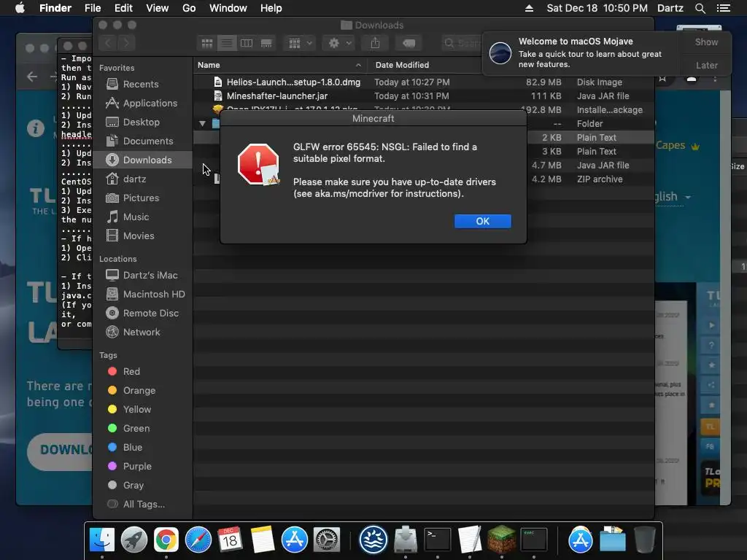
Task: Sort files by Name column
Action: click(x=209, y=65)
